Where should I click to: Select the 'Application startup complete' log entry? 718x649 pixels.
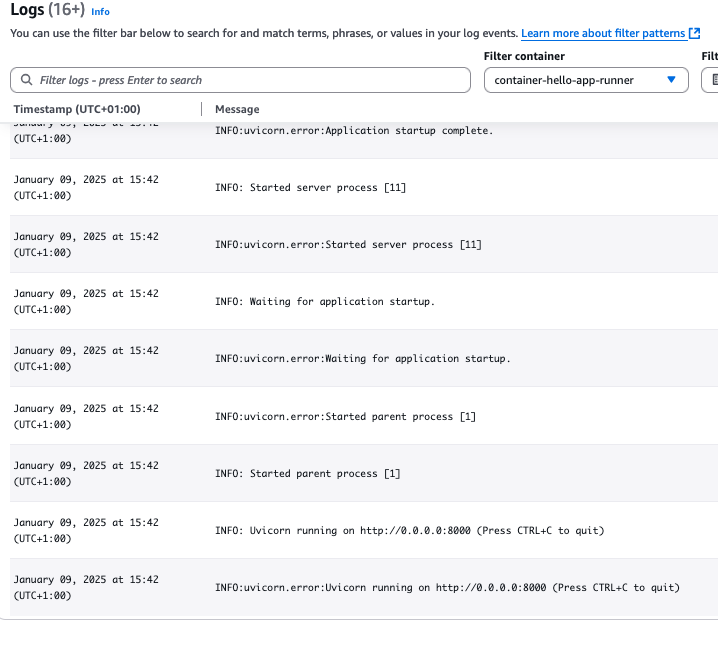coord(354,130)
